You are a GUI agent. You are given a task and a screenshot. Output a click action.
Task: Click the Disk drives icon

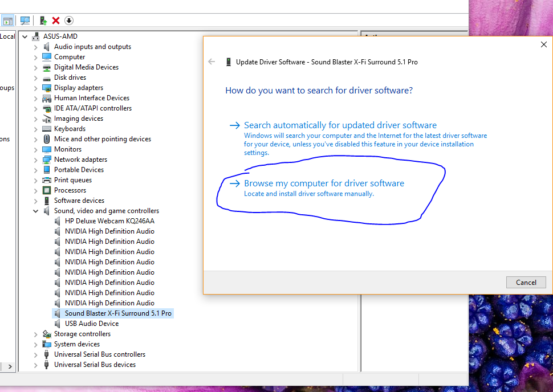tap(47, 78)
